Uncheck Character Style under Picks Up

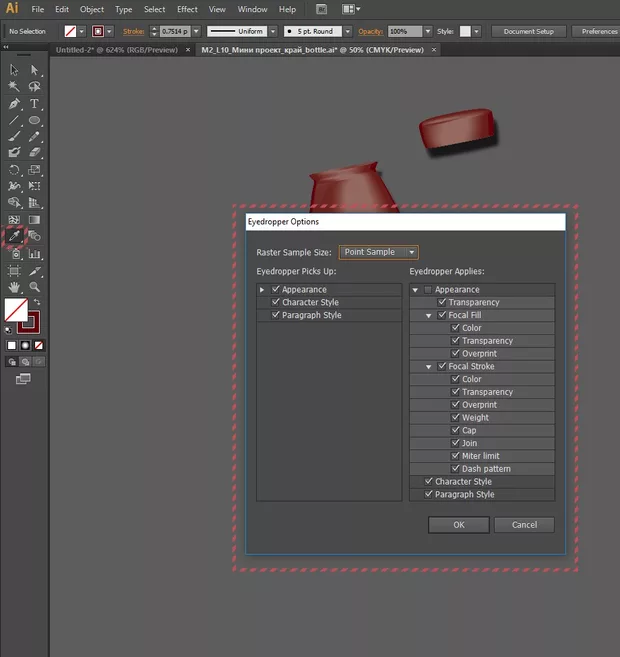275,302
